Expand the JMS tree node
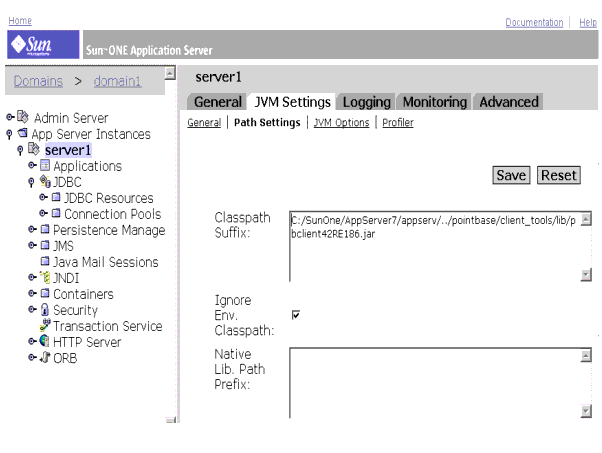This screenshot has height=453, width=602. pyautogui.click(x=33, y=245)
